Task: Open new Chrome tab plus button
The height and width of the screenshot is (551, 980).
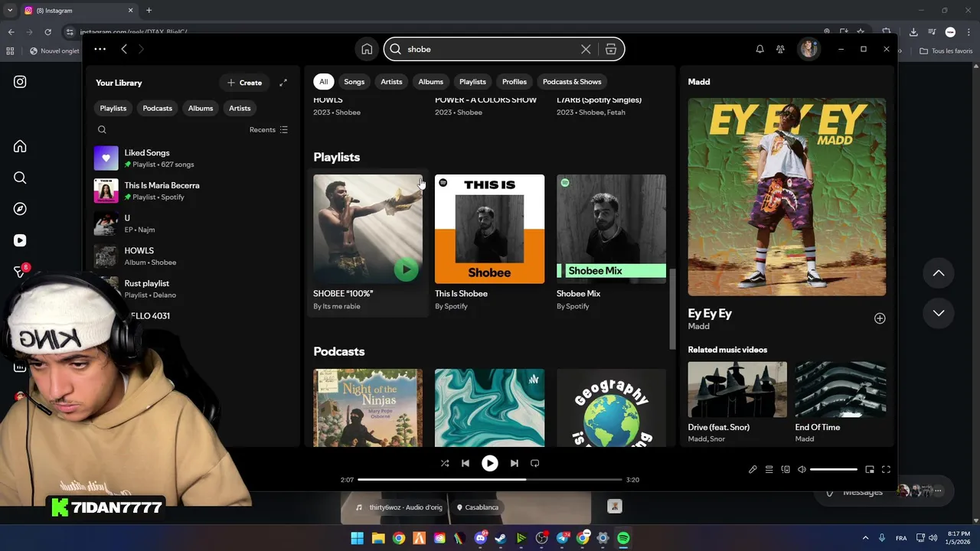Action: (149, 11)
